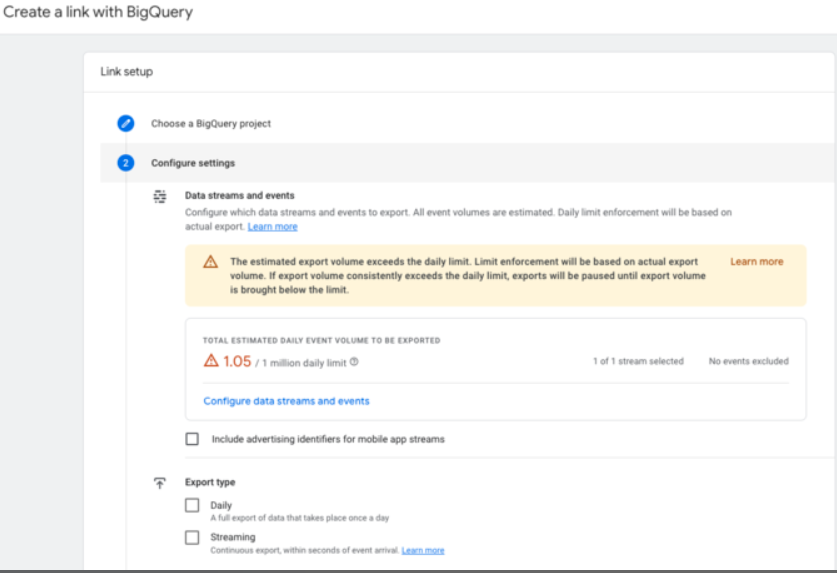The image size is (837, 573).
Task: Click the No events excluded text
Action: pyautogui.click(x=748, y=361)
